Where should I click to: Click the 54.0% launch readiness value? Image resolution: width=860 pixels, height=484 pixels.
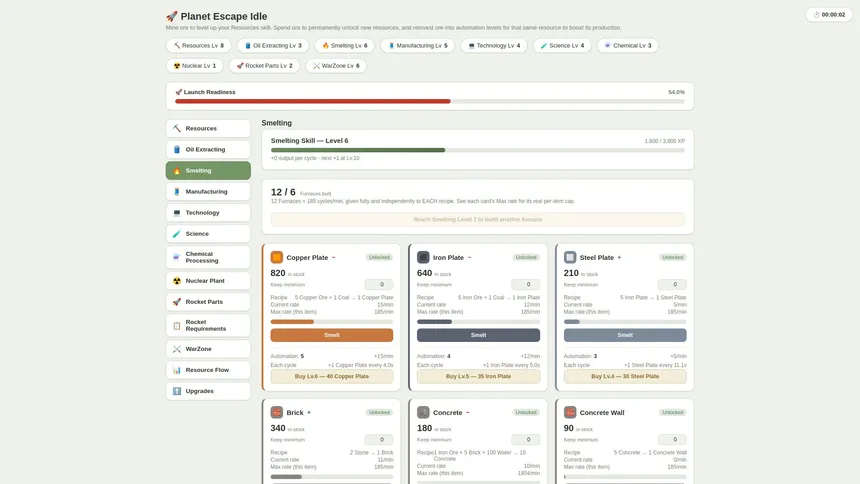[676, 92]
